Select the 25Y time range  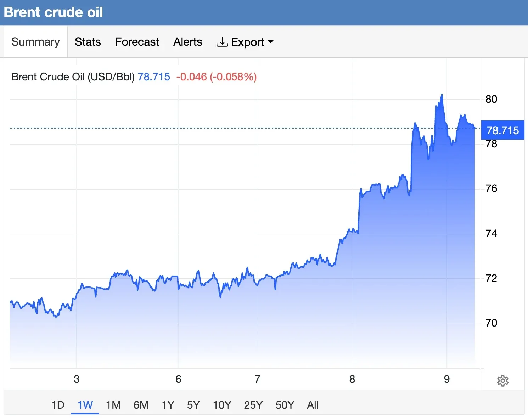click(253, 405)
